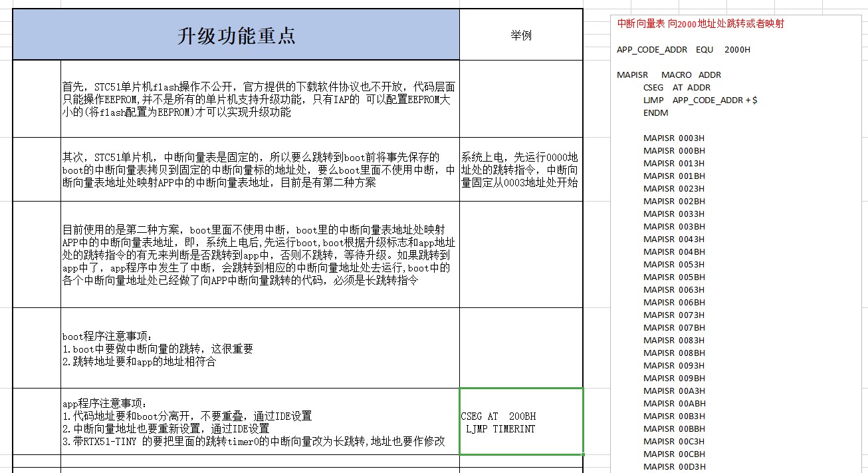The image size is (868, 473).
Task: Click the cell with CSEG AT 200BH
Action: click(521, 422)
